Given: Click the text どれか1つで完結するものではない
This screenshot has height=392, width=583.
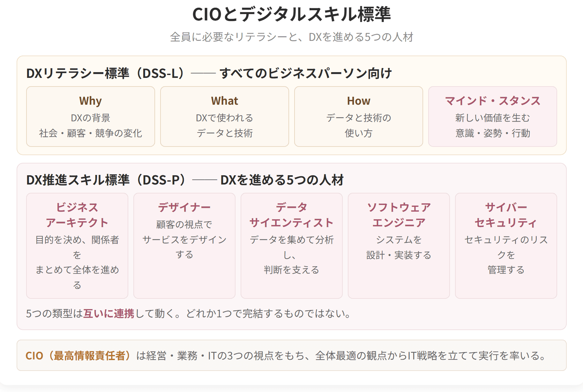Looking at the screenshot, I should pos(265,313).
